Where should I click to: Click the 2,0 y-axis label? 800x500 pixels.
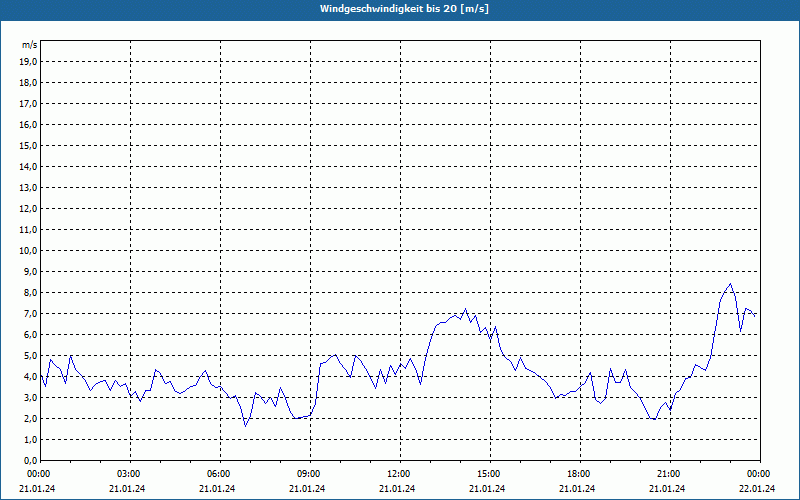(31, 418)
